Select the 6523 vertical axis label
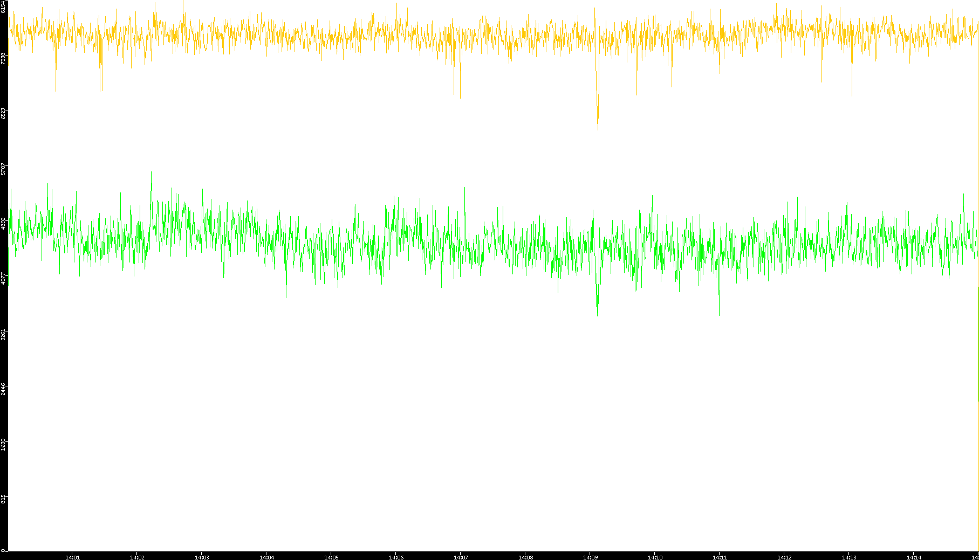 coord(4,113)
